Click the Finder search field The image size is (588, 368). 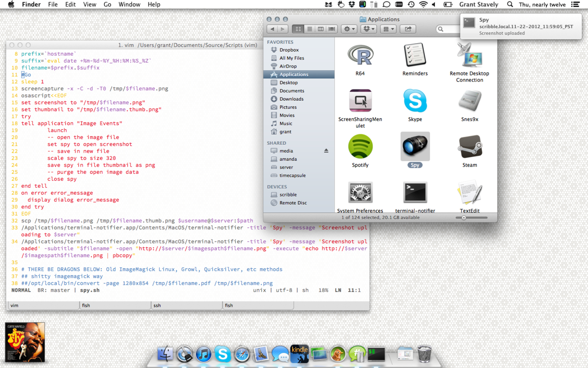coord(448,29)
